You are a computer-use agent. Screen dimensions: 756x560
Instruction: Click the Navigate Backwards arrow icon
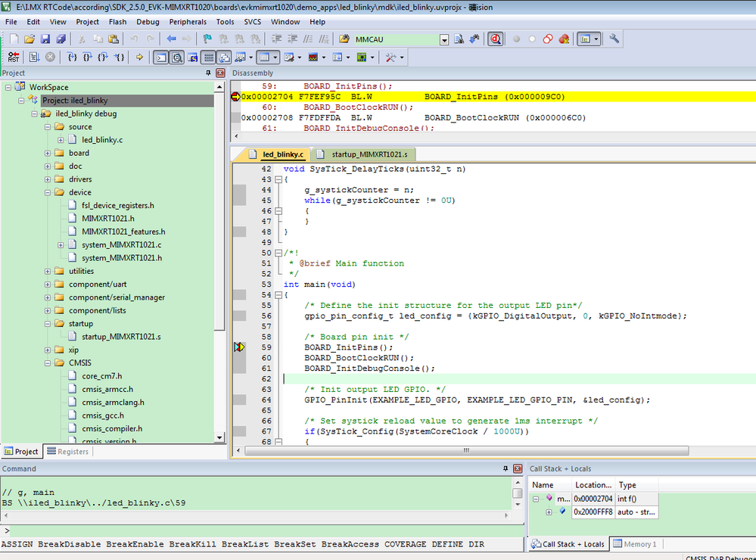(171, 39)
